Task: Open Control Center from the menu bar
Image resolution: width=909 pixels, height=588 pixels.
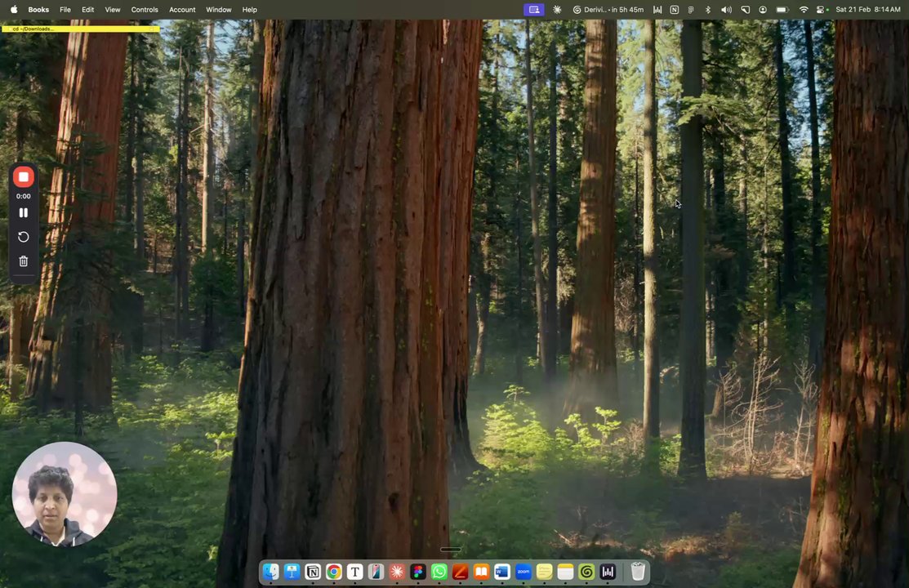Action: pyautogui.click(x=821, y=9)
